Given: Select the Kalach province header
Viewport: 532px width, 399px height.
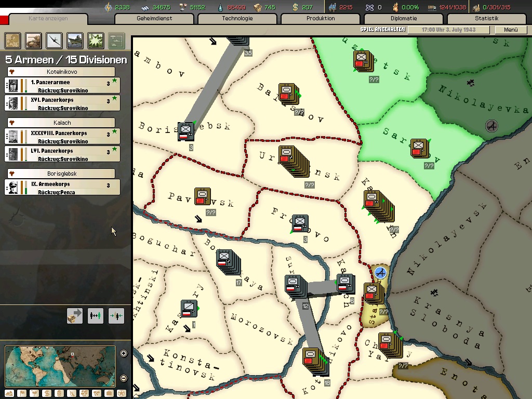Looking at the screenshot, I should (61, 123).
